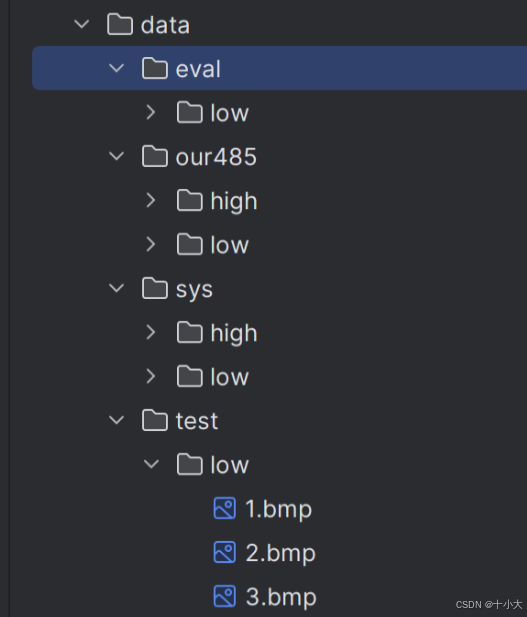This screenshot has height=617, width=527.
Task: Expand the low folder under eval
Action: [x=151, y=113]
